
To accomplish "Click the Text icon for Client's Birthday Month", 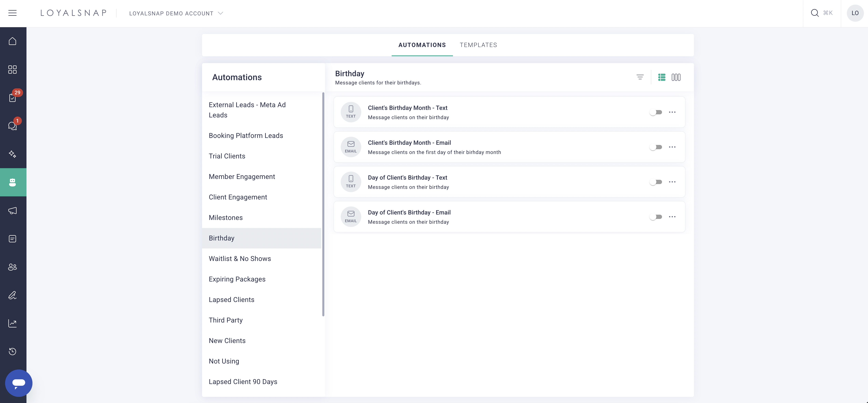I will pyautogui.click(x=351, y=112).
